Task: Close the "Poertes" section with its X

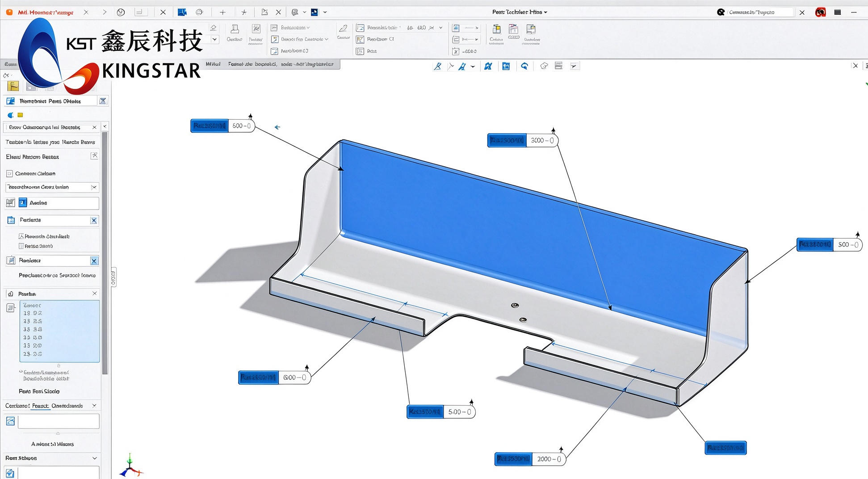Action: [94, 294]
